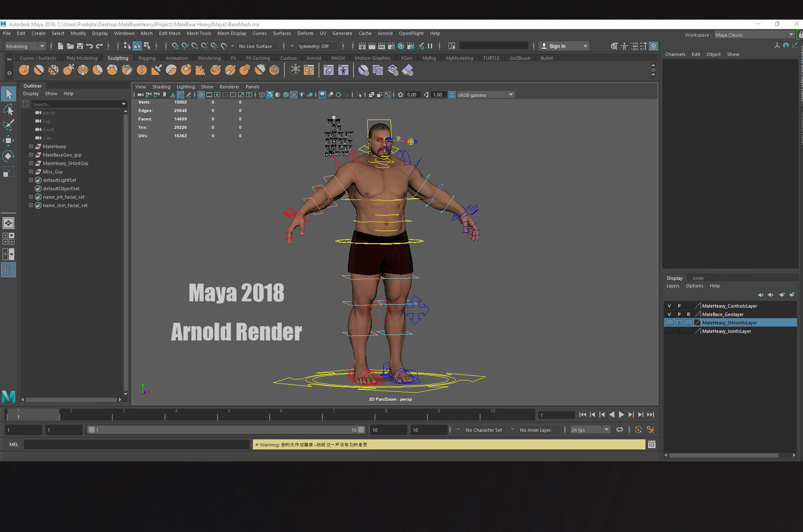The height and width of the screenshot is (532, 803).
Task: Open the Mesh Tools menu
Action: coord(199,34)
